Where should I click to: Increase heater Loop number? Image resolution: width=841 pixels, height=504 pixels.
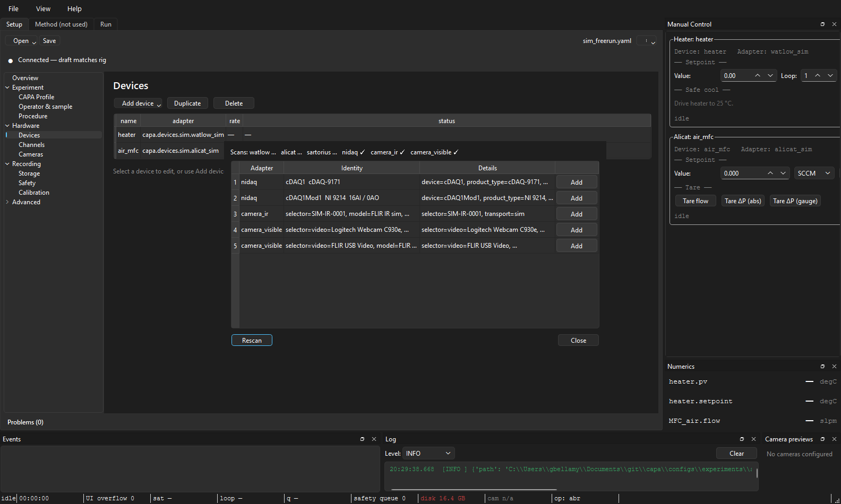pyautogui.click(x=818, y=76)
